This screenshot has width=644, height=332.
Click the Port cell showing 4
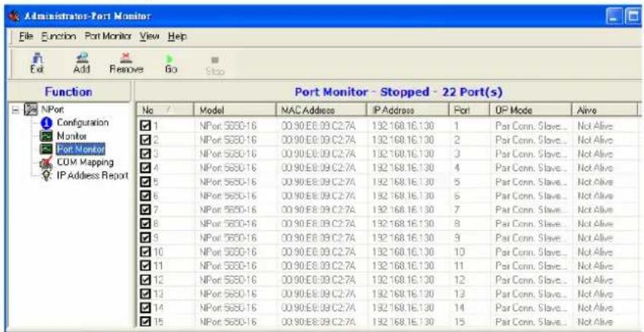click(456, 168)
